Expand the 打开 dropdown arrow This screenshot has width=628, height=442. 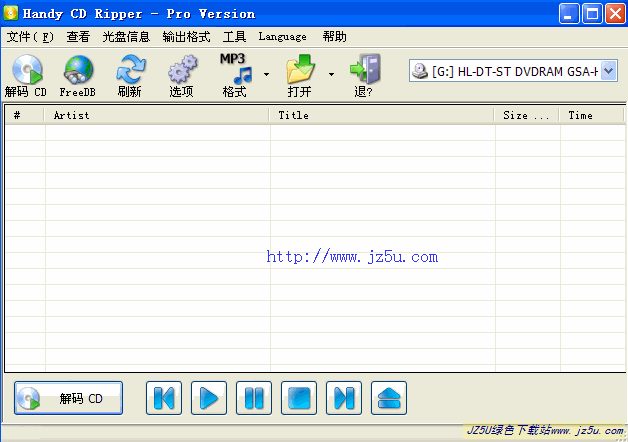(331, 74)
